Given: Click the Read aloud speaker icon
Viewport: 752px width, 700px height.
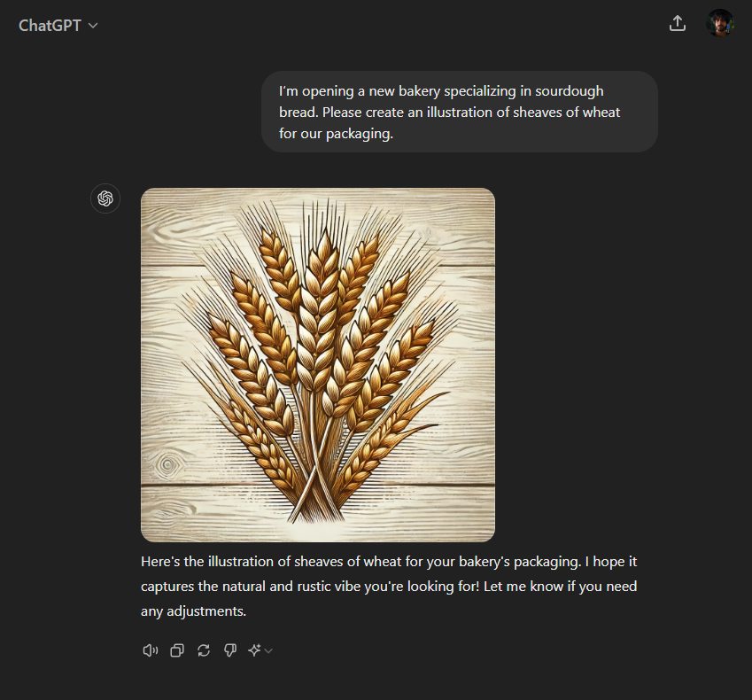Looking at the screenshot, I should click(x=150, y=650).
